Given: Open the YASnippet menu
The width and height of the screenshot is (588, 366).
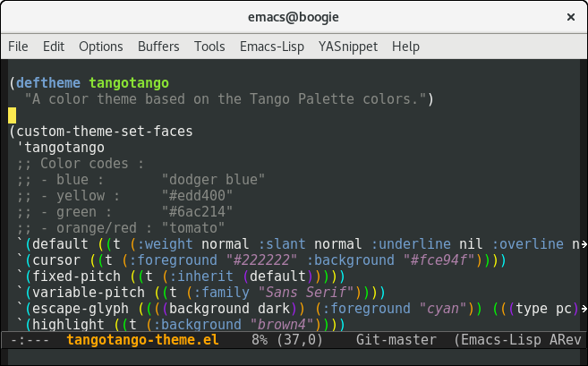Looking at the screenshot, I should pos(347,47).
